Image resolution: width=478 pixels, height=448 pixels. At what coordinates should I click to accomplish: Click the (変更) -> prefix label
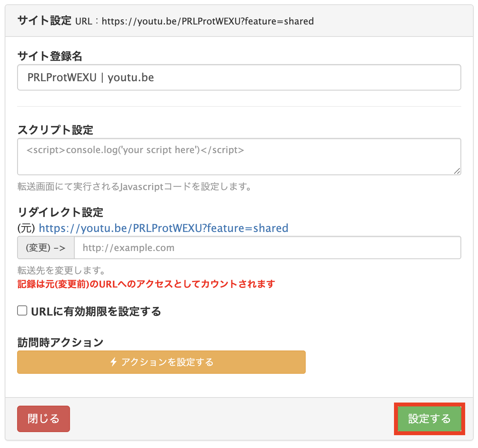(x=46, y=248)
